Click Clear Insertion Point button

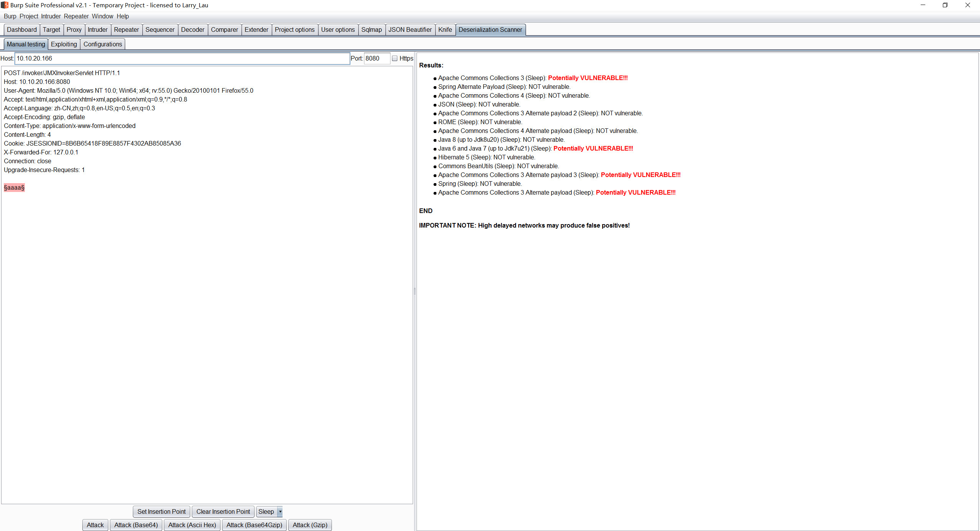pos(223,511)
